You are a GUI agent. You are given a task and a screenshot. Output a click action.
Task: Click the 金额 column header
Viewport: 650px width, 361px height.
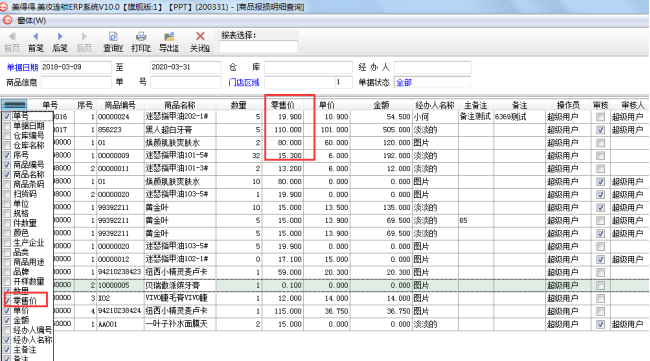coord(381,105)
